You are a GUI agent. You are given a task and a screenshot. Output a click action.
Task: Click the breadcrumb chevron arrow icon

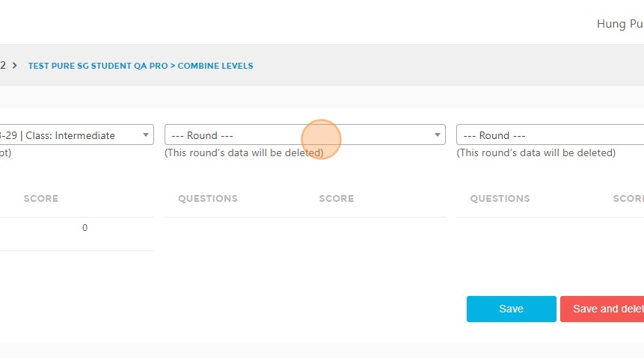tap(14, 65)
